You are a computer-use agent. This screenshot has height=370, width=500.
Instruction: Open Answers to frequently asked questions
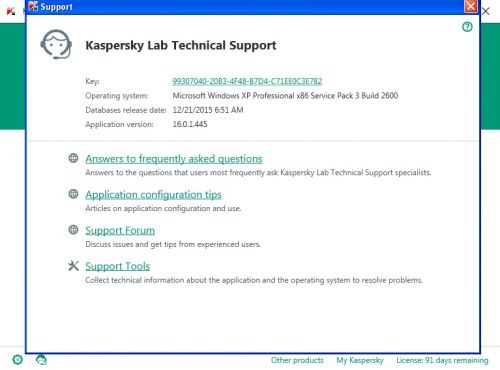pyautogui.click(x=174, y=159)
